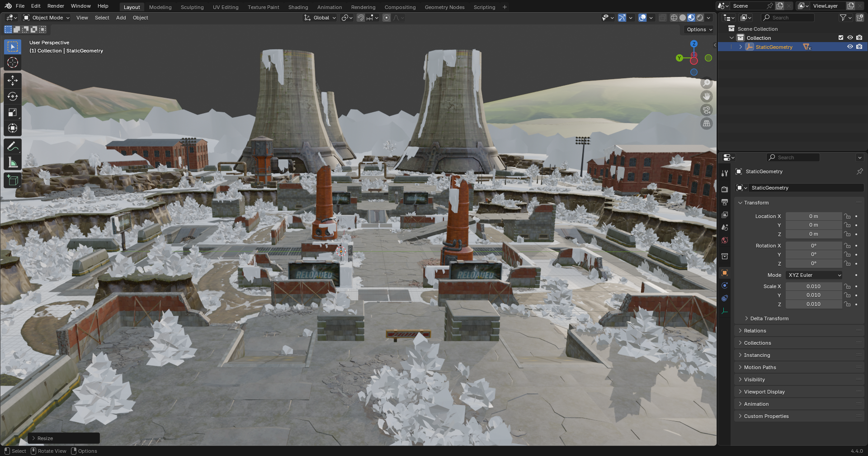This screenshot has width=868, height=456.
Task: Lock the Location X value
Action: click(848, 216)
